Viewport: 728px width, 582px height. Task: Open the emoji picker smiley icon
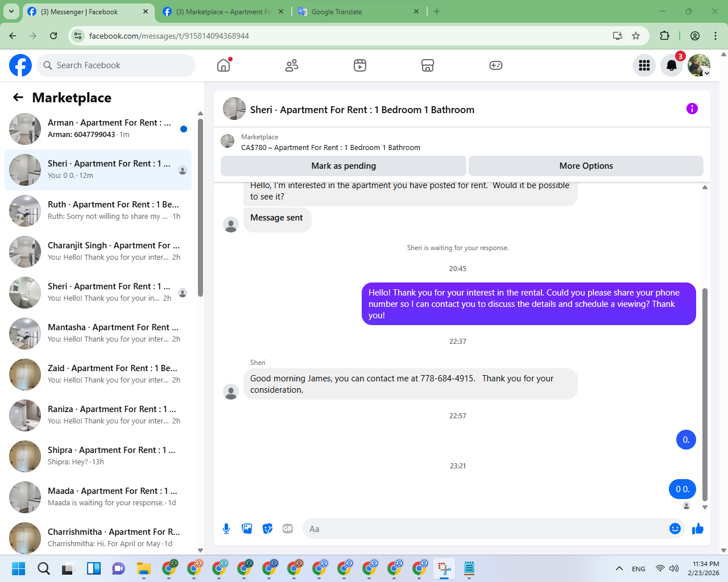675,529
